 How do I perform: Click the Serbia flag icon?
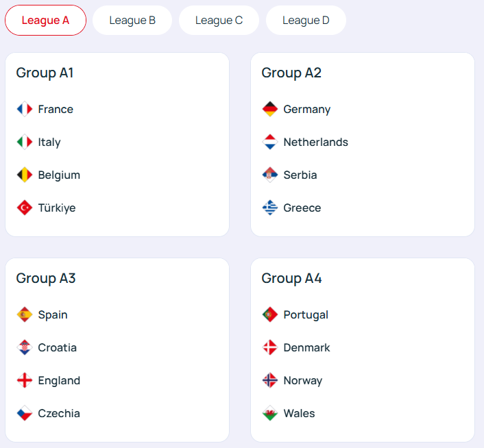click(270, 175)
